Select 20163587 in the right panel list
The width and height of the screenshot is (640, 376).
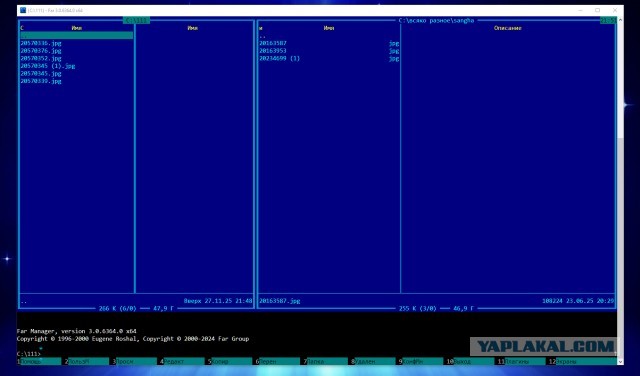[273, 43]
